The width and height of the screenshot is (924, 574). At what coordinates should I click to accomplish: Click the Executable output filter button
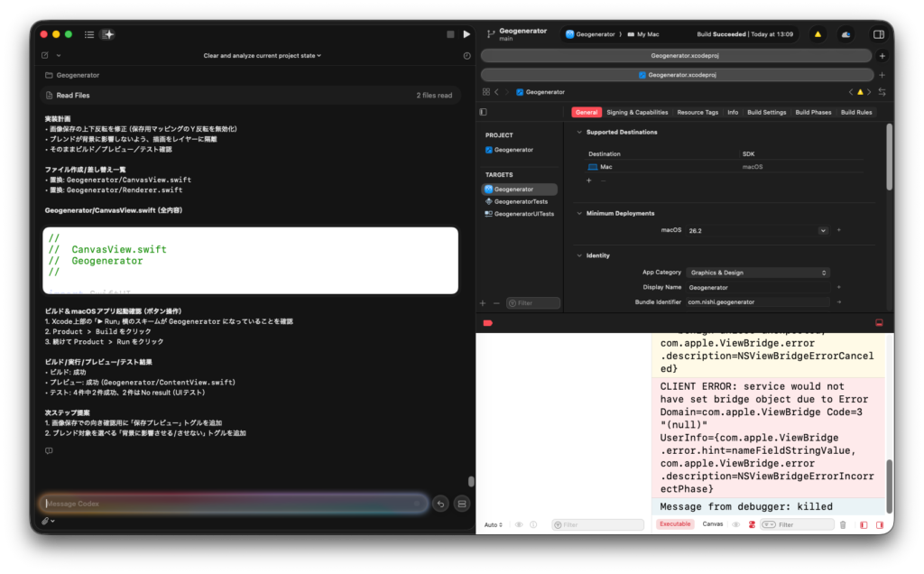pos(675,524)
